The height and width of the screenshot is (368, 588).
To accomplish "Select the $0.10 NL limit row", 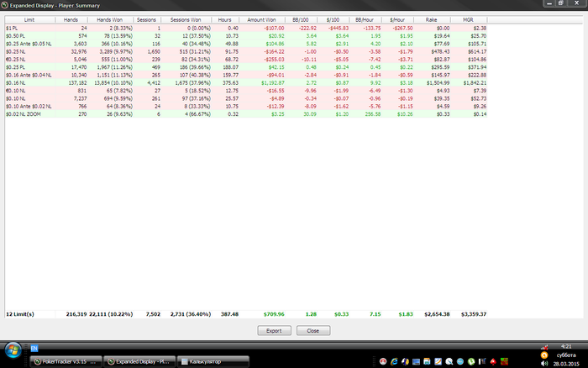I will 246,98.
